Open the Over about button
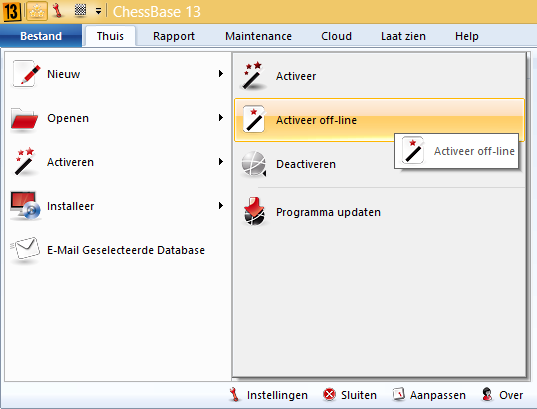This screenshot has height=409, width=537. pos(502,395)
